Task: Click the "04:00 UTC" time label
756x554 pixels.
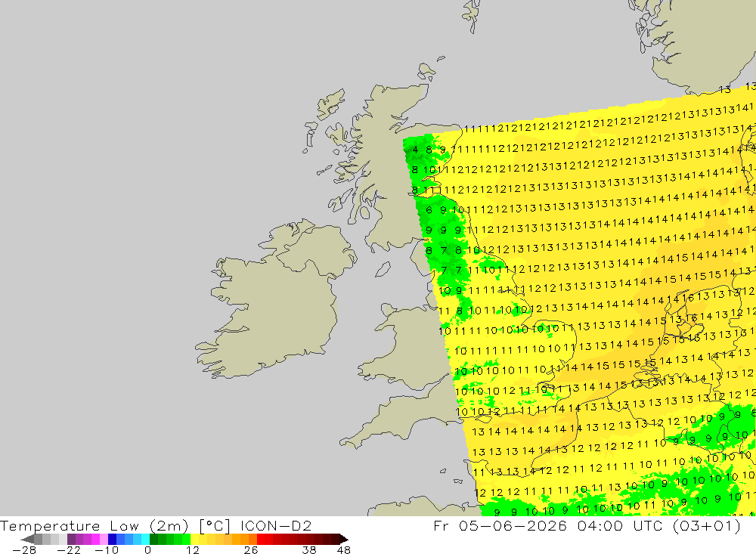Action: tap(620, 525)
